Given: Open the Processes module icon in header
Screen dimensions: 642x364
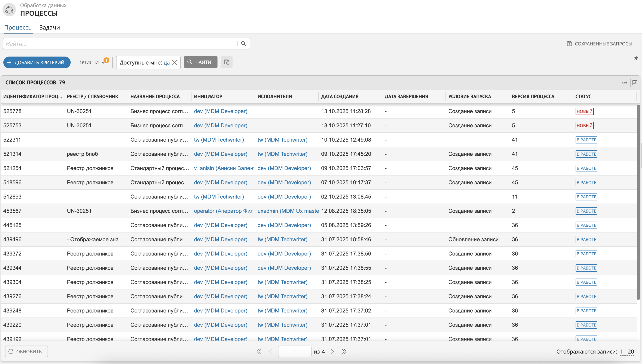Looking at the screenshot, I should click(9, 10).
